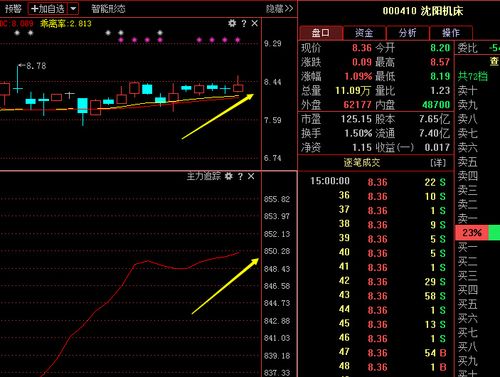
Task: Open settings gear of 主力追踪 panel
Action: tap(228, 176)
